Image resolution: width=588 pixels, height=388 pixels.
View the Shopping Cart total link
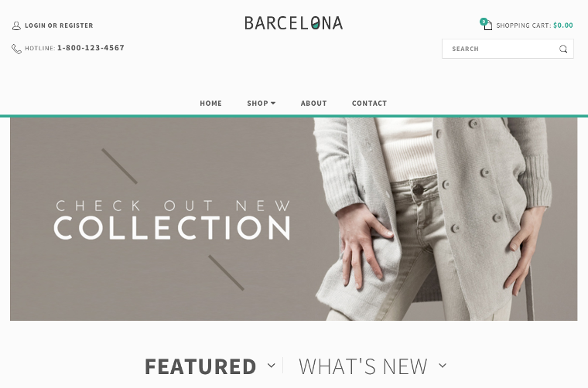535,26
